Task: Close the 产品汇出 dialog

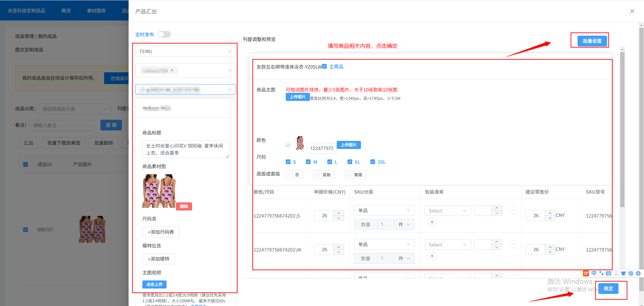Action: click(632, 11)
